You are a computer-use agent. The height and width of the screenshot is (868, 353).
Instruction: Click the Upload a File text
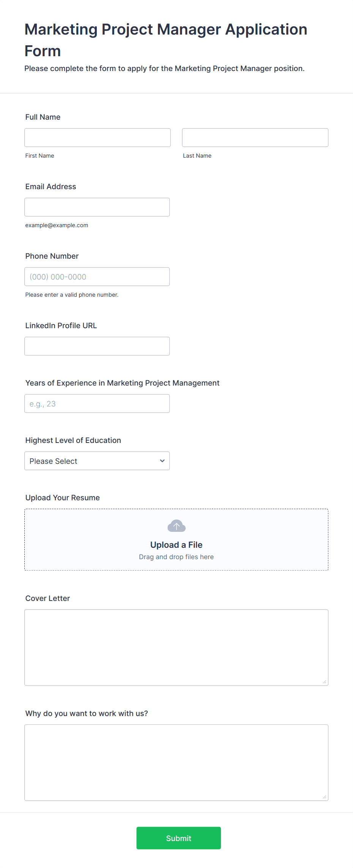(x=176, y=545)
